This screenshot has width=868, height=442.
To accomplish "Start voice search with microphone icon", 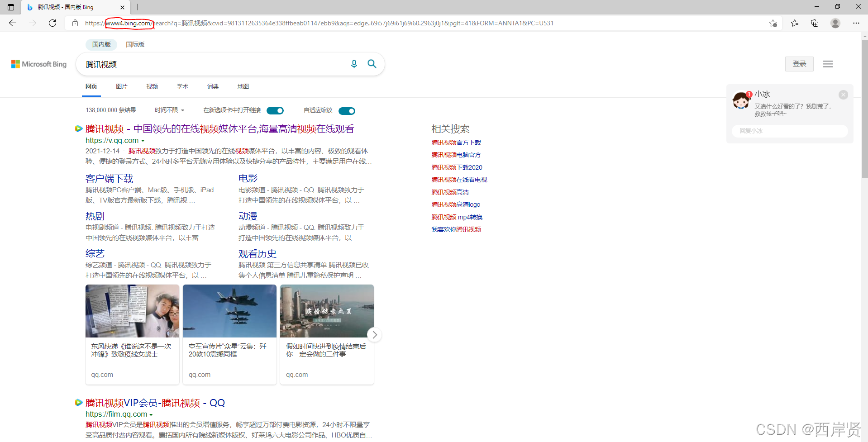I will tap(354, 64).
